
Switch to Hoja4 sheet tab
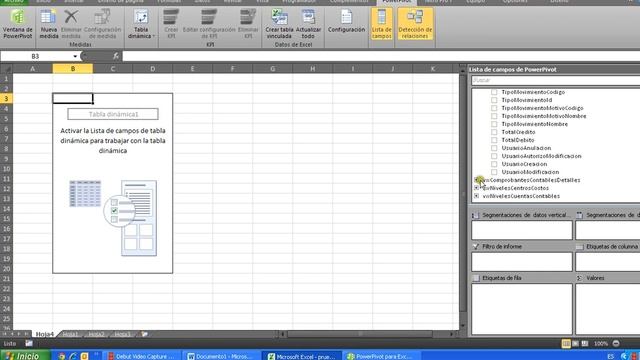coord(44,334)
